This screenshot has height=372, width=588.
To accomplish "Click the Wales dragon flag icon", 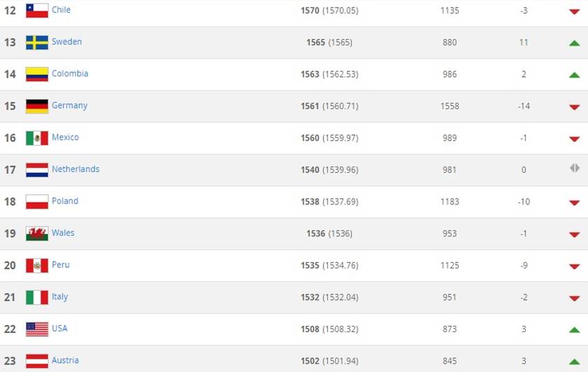I will 36,234.
